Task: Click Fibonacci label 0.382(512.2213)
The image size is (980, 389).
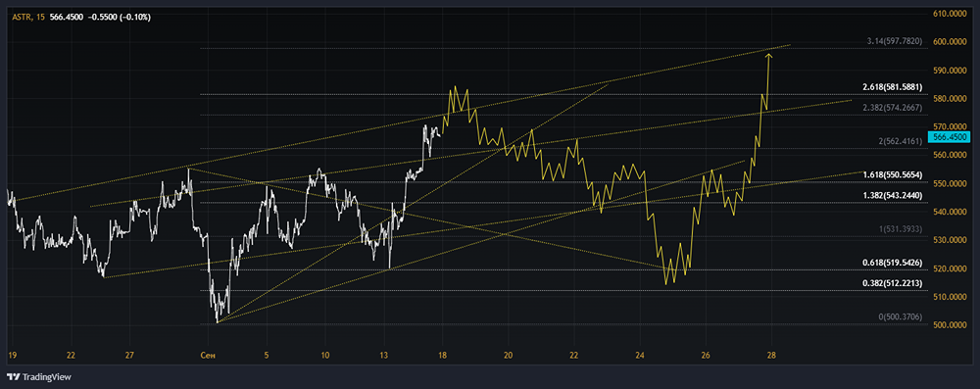Action: coord(893,283)
